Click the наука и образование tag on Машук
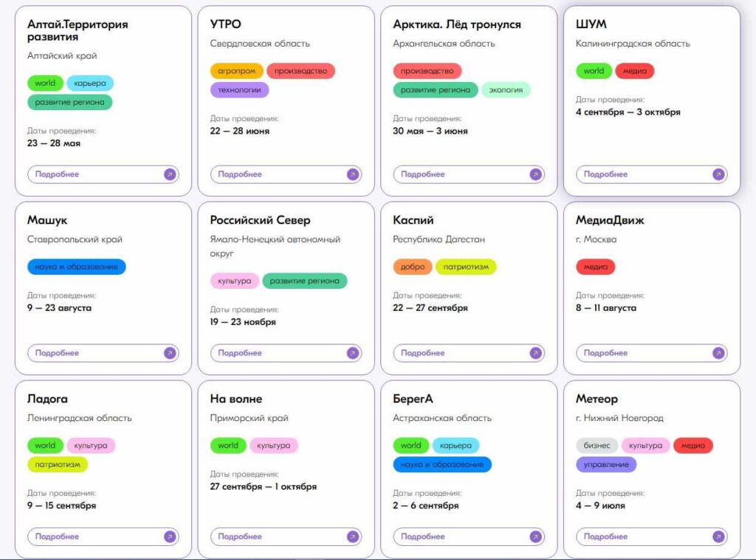Viewport: 756px width, 560px height. click(77, 267)
